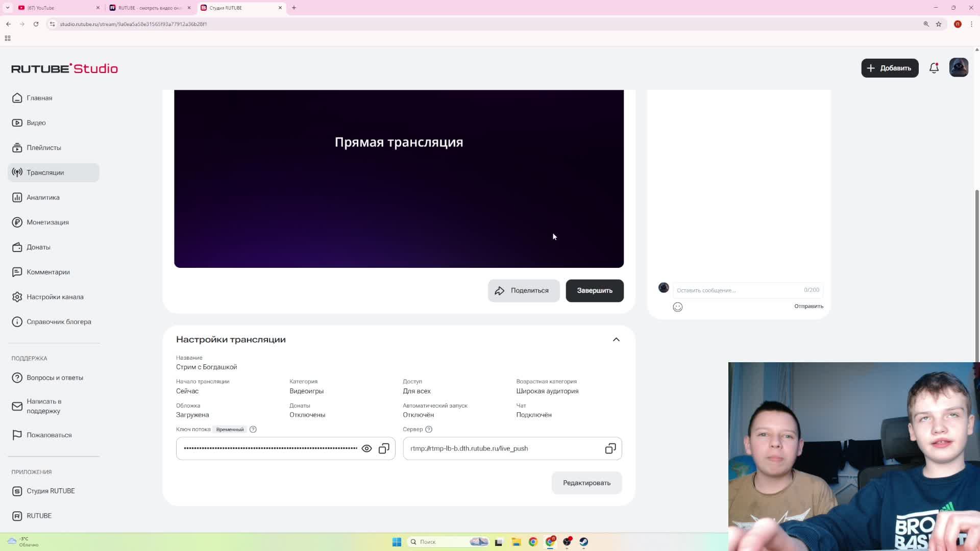Open Аналитика page
This screenshot has height=551, width=980.
coord(54,197)
